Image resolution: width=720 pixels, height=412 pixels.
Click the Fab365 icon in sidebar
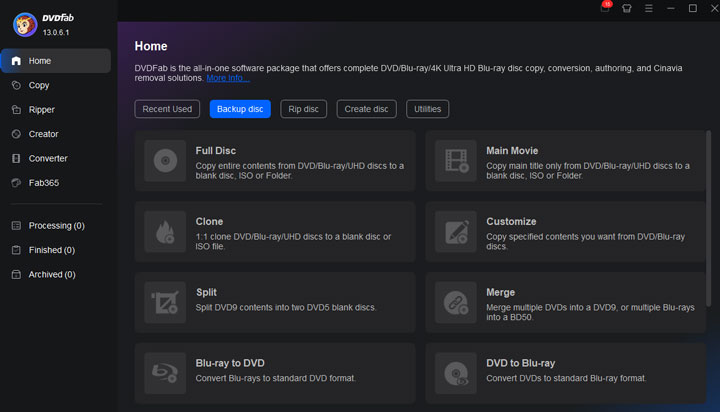(16, 182)
